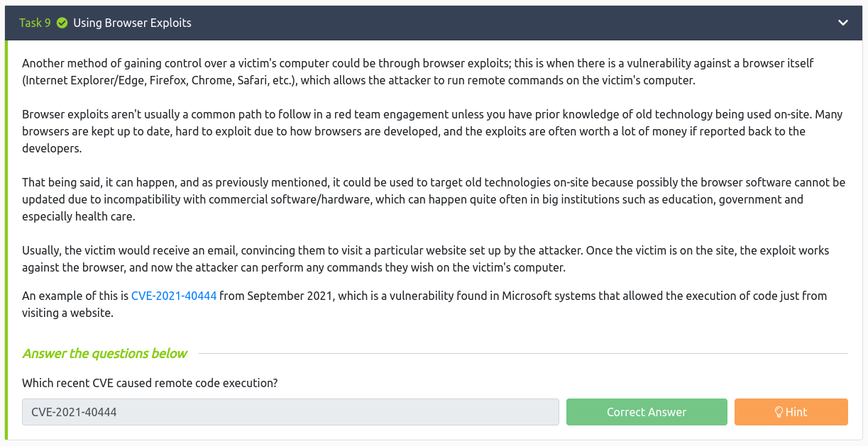This screenshot has width=868, height=446.
Task: Click the words An example of this is
Action: [x=75, y=296]
